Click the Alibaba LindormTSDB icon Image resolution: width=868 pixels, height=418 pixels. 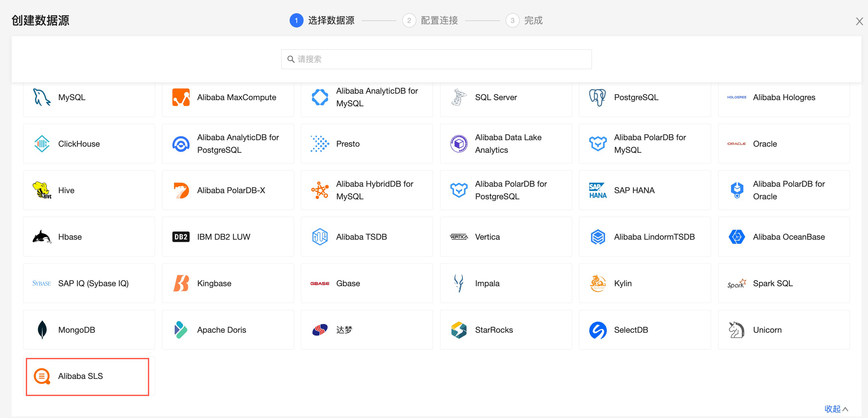coord(598,237)
